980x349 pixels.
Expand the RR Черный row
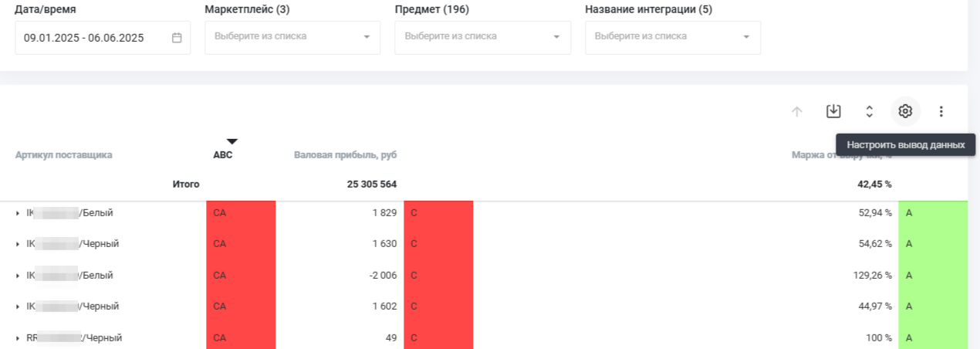(x=18, y=338)
